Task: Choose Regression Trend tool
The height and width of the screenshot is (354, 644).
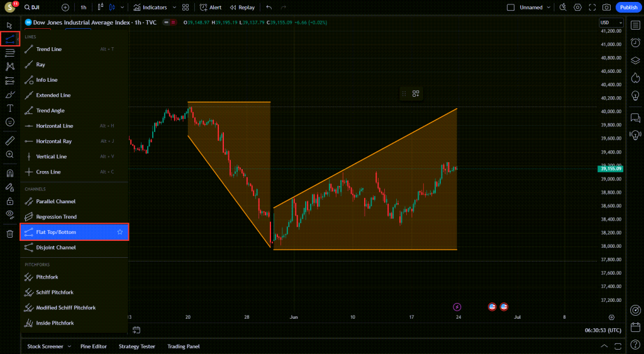Action: coord(74,217)
